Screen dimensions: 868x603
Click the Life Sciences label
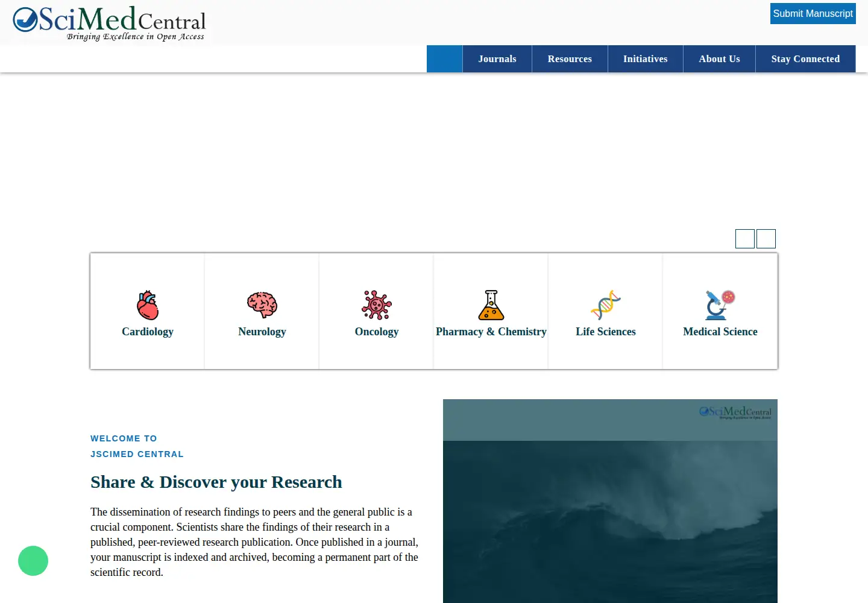click(x=606, y=332)
